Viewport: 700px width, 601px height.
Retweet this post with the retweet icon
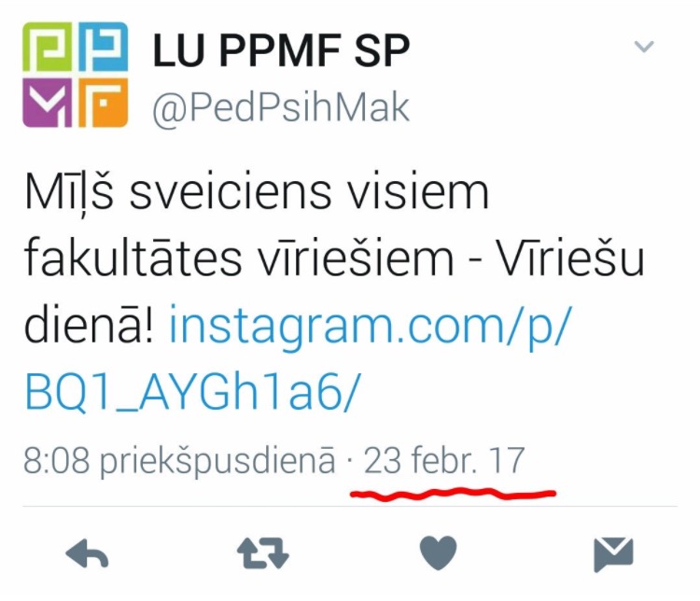click(263, 553)
